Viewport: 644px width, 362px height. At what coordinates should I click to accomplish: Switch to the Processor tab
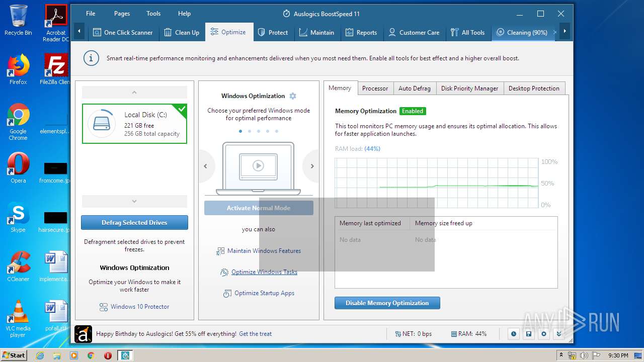pos(375,88)
